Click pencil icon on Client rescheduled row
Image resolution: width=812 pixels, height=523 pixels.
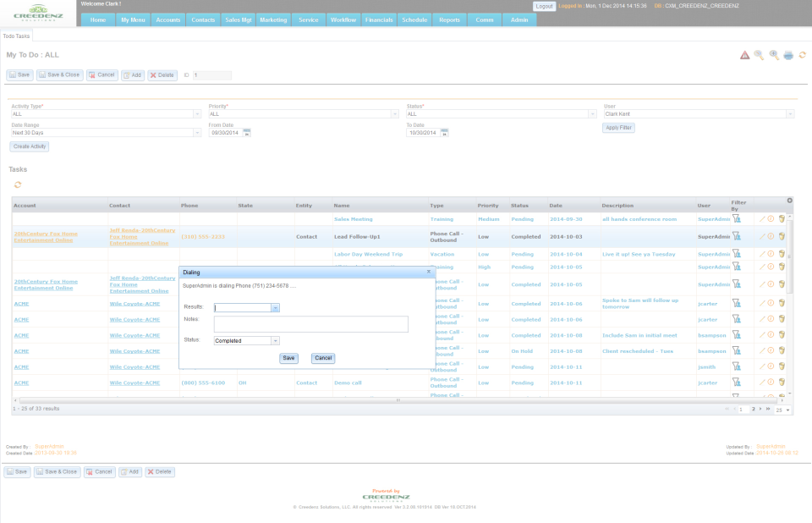pyautogui.click(x=762, y=351)
